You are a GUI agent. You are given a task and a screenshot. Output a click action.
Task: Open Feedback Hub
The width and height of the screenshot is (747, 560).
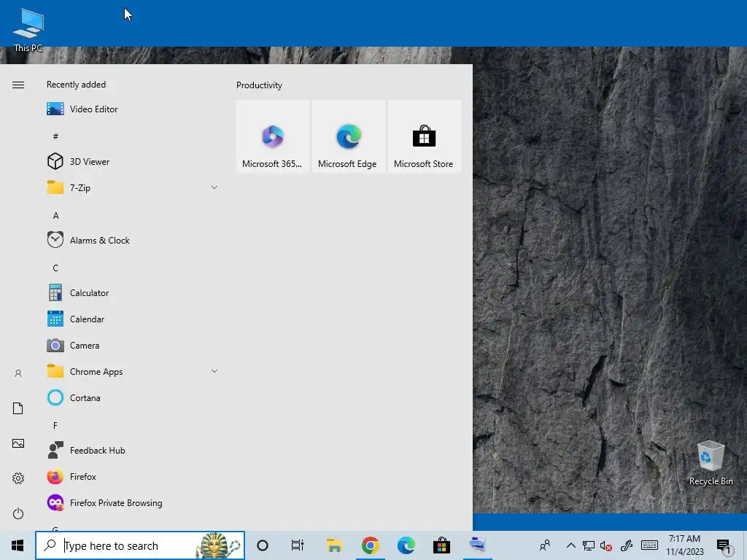133,450
